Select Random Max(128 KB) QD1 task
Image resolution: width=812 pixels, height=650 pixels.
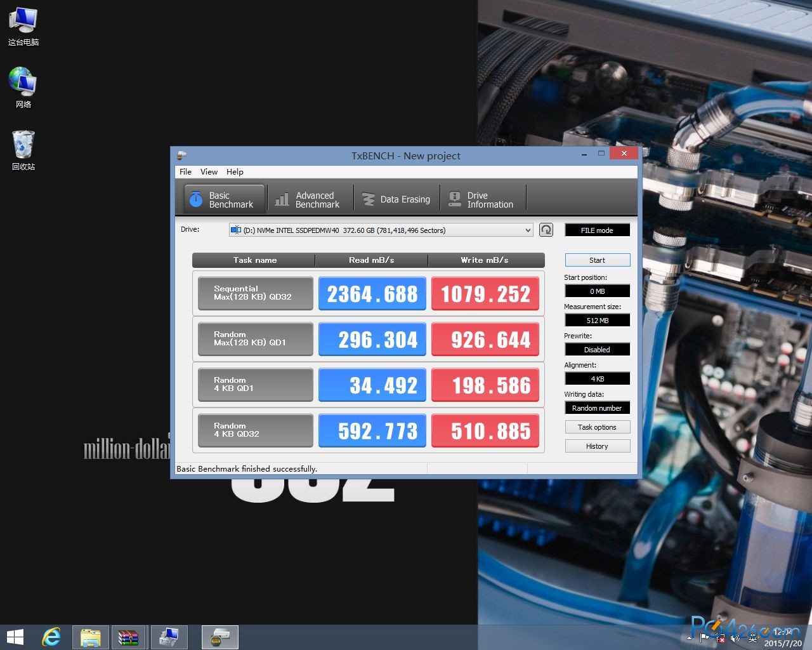255,338
